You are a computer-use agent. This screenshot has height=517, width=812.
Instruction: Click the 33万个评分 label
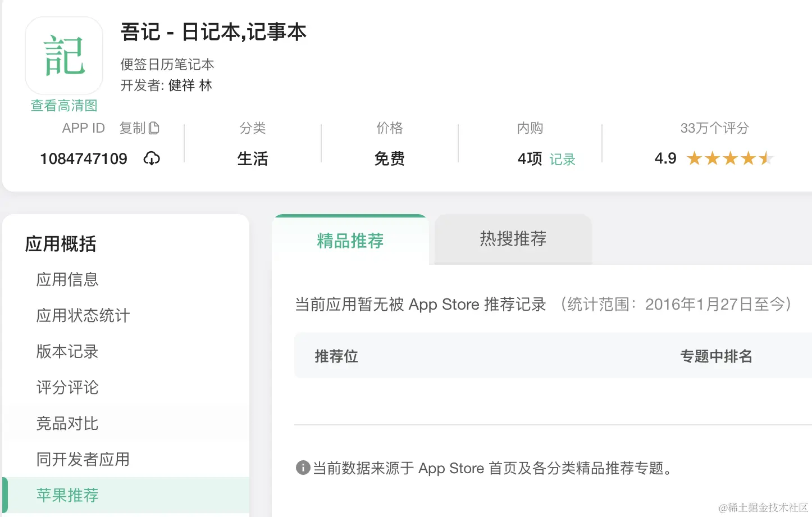point(714,128)
